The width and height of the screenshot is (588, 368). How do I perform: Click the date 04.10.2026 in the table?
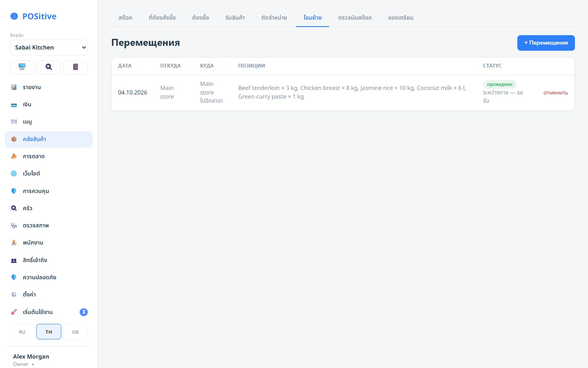(x=133, y=92)
